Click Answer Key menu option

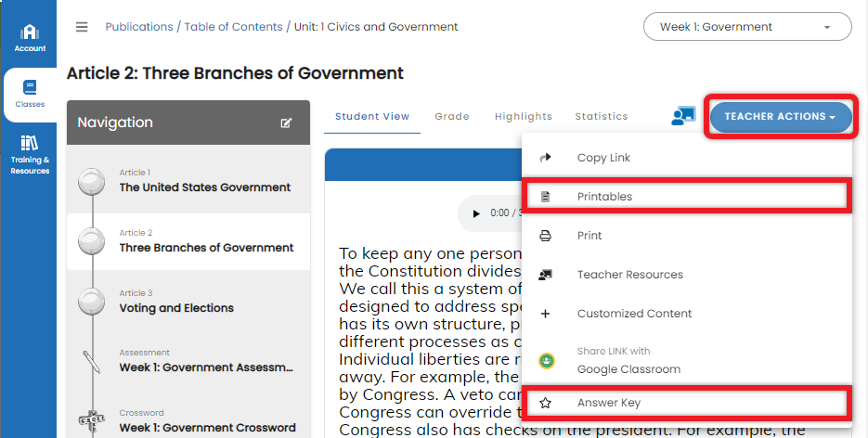[608, 403]
